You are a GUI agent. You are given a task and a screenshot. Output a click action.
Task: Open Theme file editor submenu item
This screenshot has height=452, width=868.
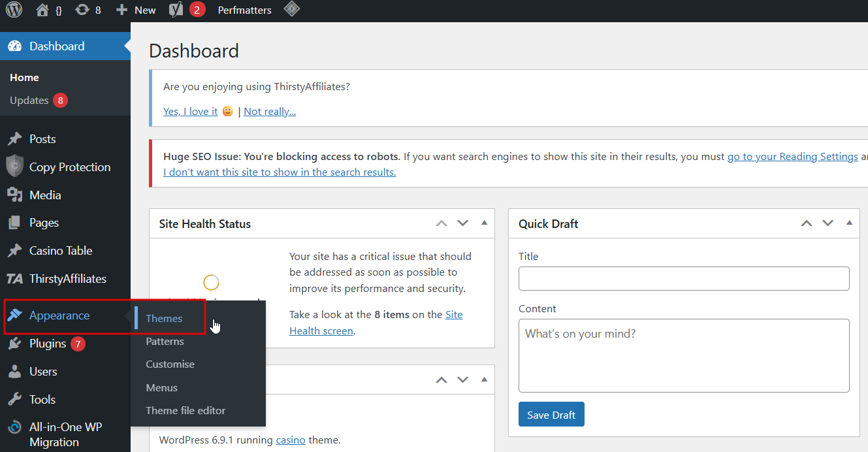pos(185,410)
